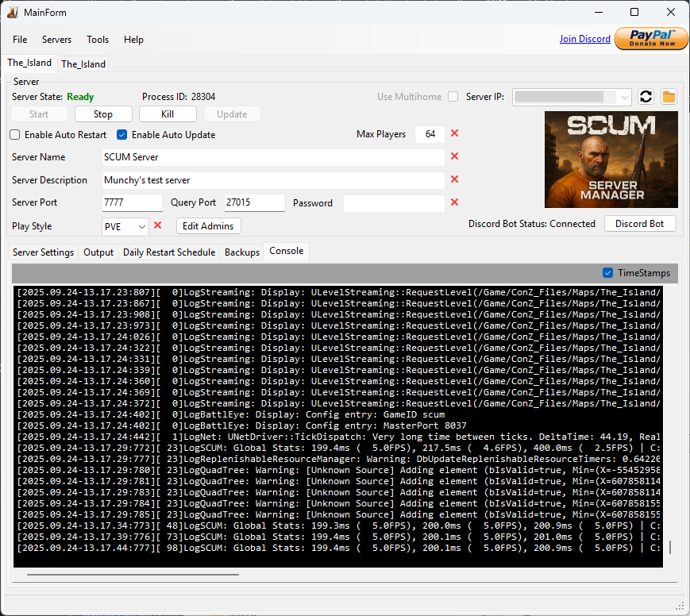
Task: Enable Auto Restart checkbox
Action: click(x=15, y=135)
